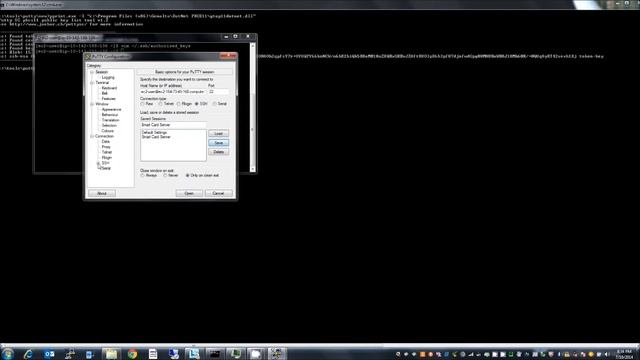Image resolution: width=640 pixels, height=360 pixels.
Task: Open the Translation settings category
Action: click(x=111, y=120)
